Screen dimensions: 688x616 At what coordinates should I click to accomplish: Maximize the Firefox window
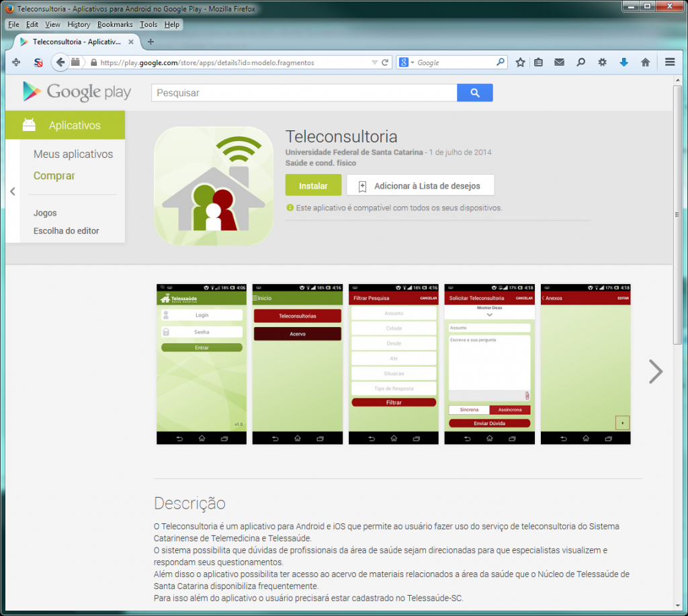tap(647, 6)
